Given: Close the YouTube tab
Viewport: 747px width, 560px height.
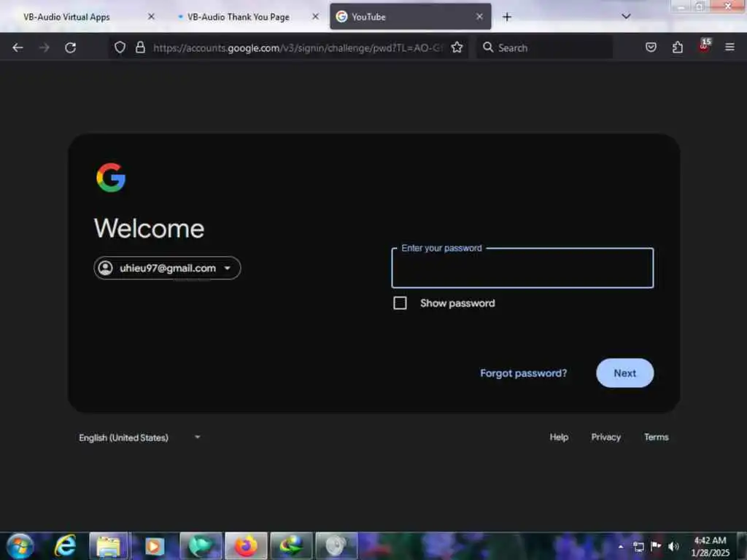Looking at the screenshot, I should (x=479, y=17).
